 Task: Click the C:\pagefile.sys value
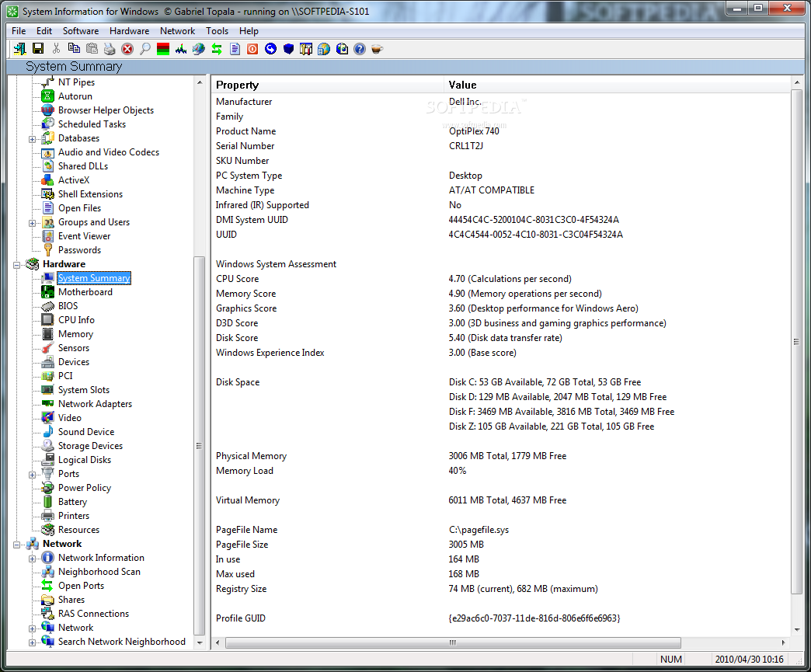tap(479, 530)
